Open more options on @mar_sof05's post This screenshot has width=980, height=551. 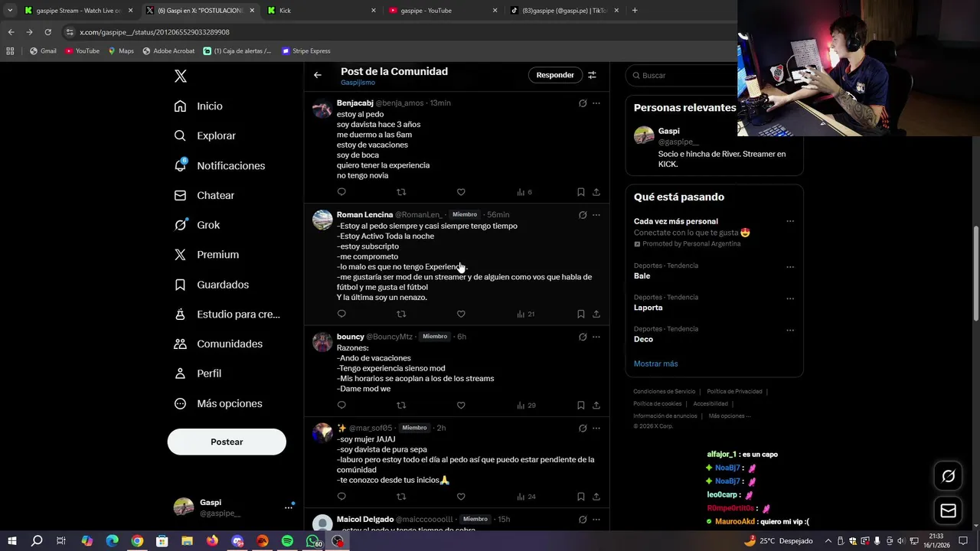596,428
